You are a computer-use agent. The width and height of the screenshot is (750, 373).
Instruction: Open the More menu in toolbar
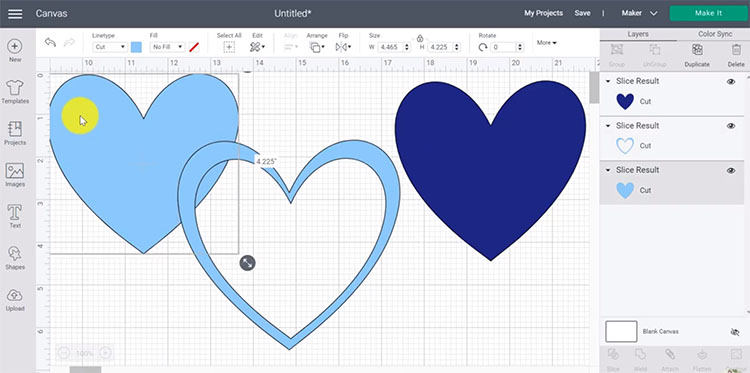pos(546,43)
